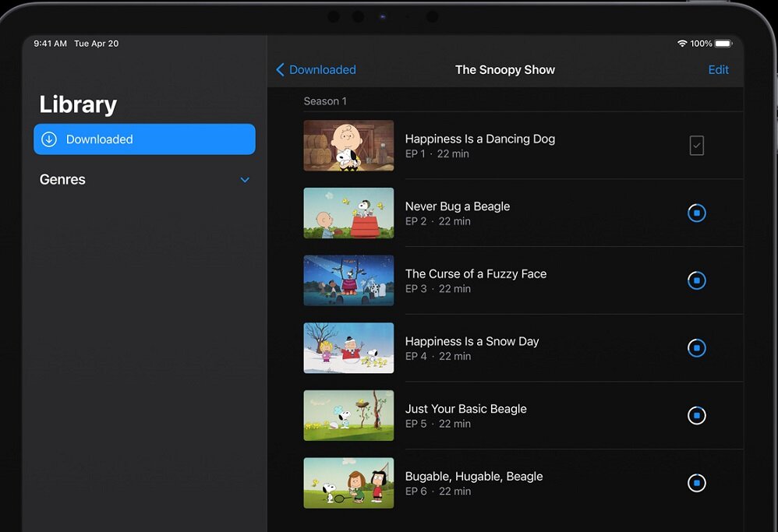This screenshot has height=532, width=778.
Task: Open the Bugable, Hugable, Beagle thumbnail
Action: pos(348,483)
